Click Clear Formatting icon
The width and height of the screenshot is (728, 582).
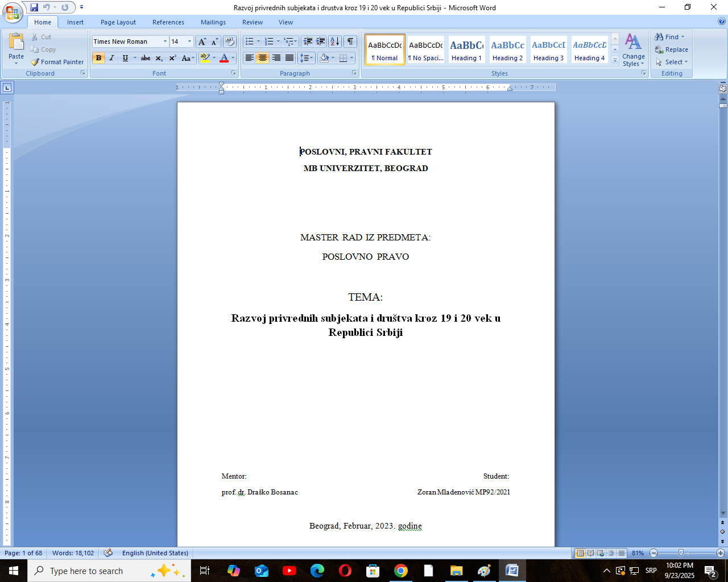[x=230, y=41]
